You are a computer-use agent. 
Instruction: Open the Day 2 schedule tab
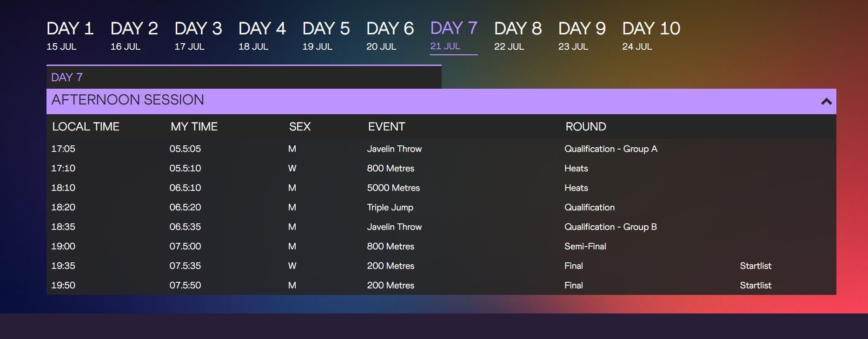[134, 35]
